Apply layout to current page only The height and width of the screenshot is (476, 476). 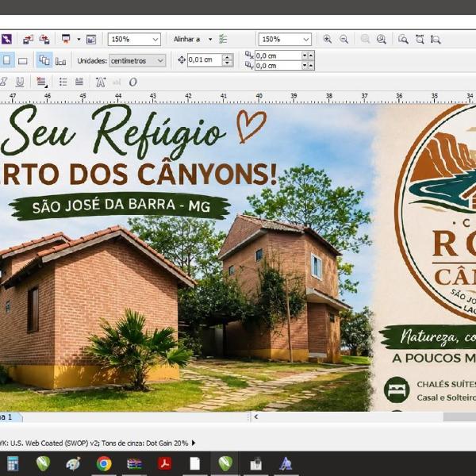pos(60,61)
